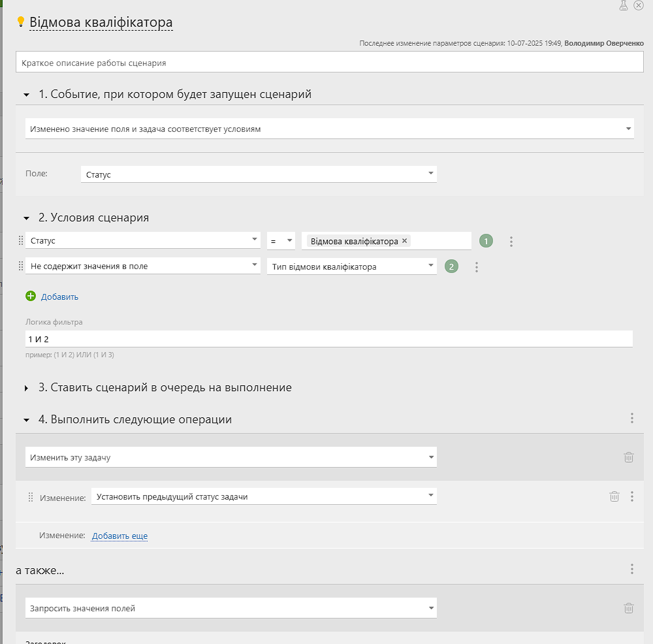This screenshot has width=653, height=644.
Task: Delete the 'Установить предыдущий статус задачи' change via trash
Action: tap(614, 496)
